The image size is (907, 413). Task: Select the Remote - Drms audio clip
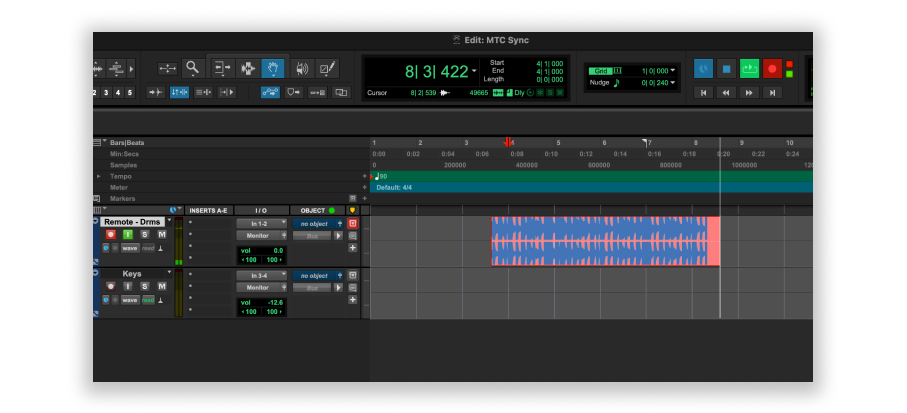(605, 241)
